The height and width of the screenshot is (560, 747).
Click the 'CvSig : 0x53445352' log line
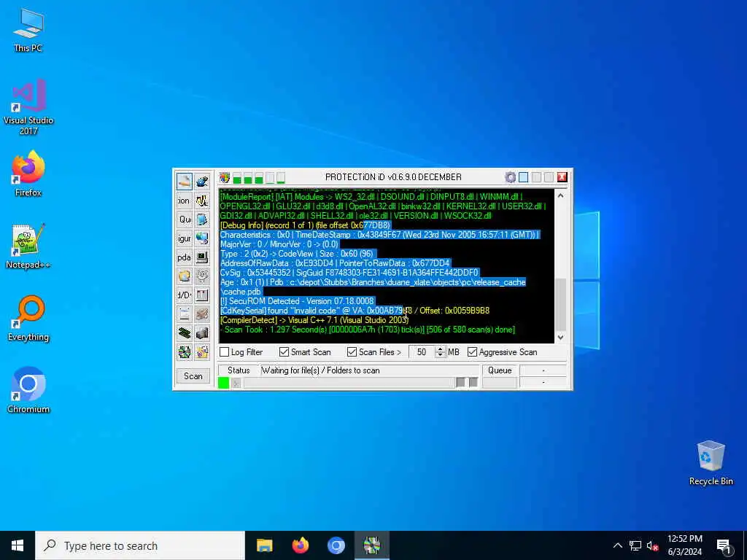tap(349, 273)
